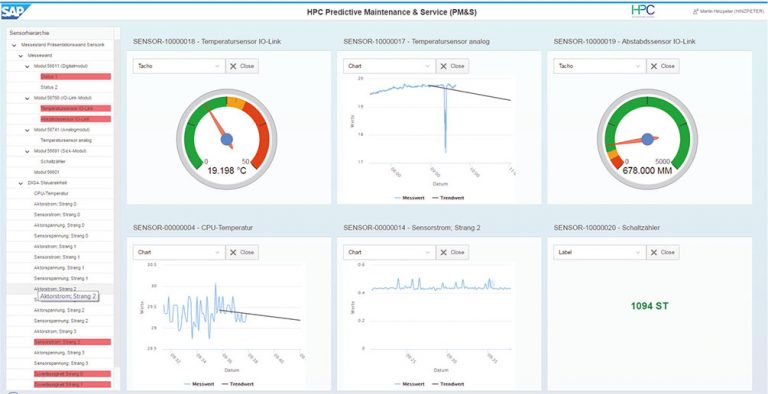
Task: Click HPC Predictive Maintenance & Service title
Action: tap(391, 12)
